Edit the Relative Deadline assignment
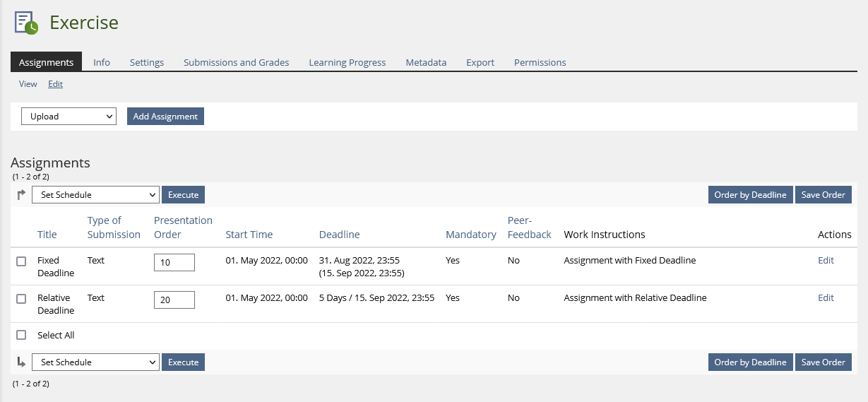 coord(826,297)
